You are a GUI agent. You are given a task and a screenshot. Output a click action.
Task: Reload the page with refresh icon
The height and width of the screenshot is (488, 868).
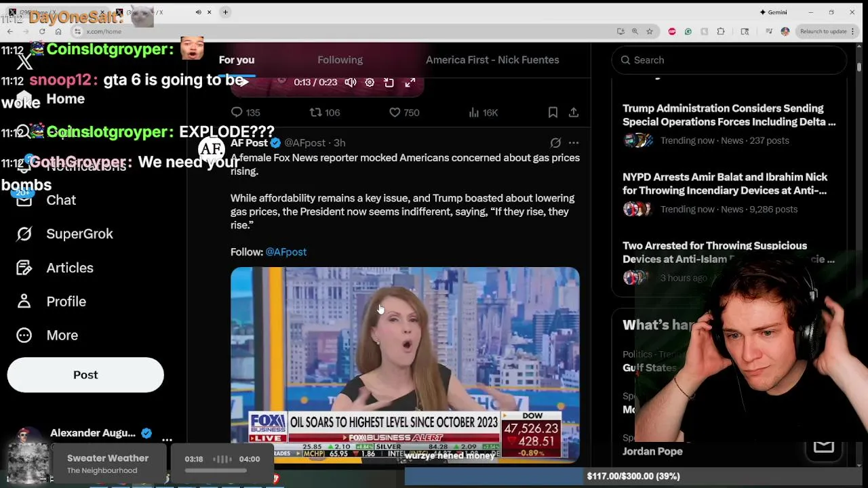point(42,31)
